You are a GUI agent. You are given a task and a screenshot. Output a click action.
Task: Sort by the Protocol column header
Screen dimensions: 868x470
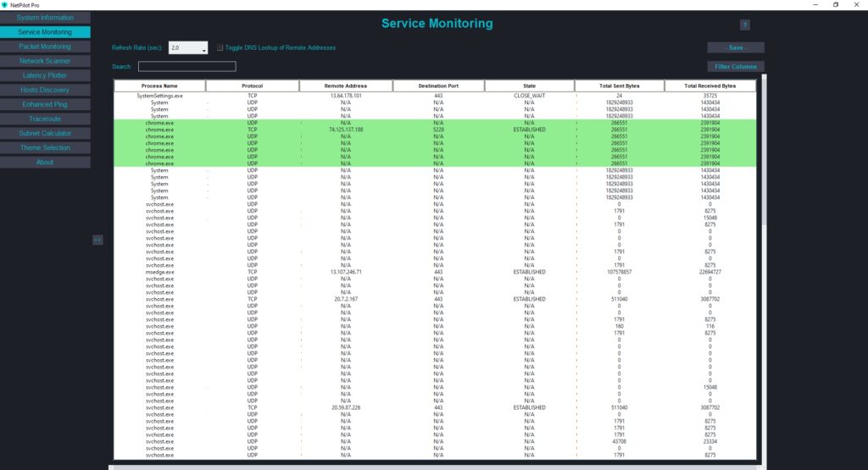[x=253, y=86]
